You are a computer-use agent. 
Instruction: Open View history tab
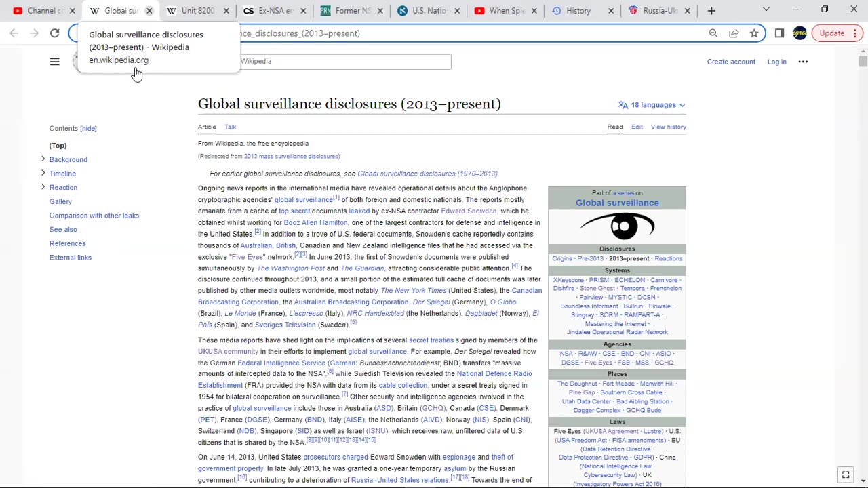668,127
